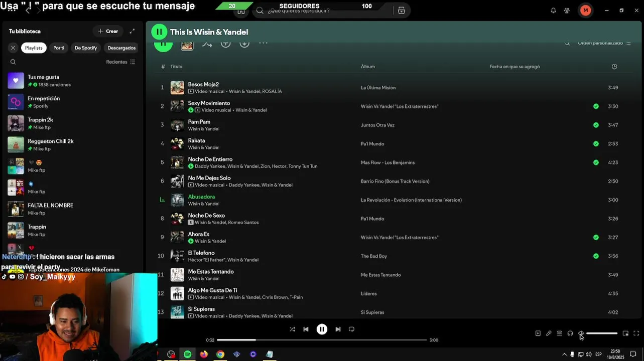
Task: Expand library to full view arrow
Action: click(132, 31)
